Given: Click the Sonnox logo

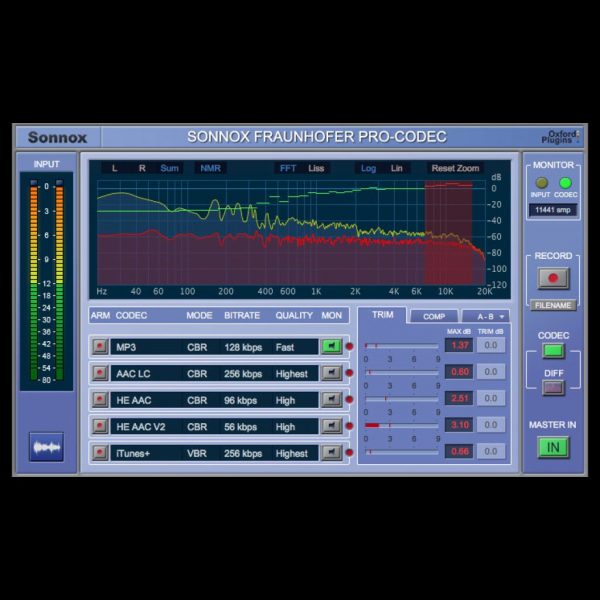Looking at the screenshot, I should (x=57, y=137).
